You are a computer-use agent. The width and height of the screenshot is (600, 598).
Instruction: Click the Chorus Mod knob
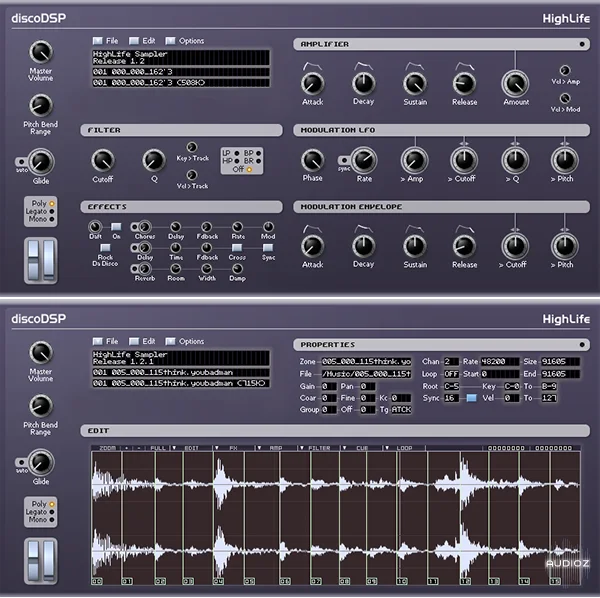268,227
